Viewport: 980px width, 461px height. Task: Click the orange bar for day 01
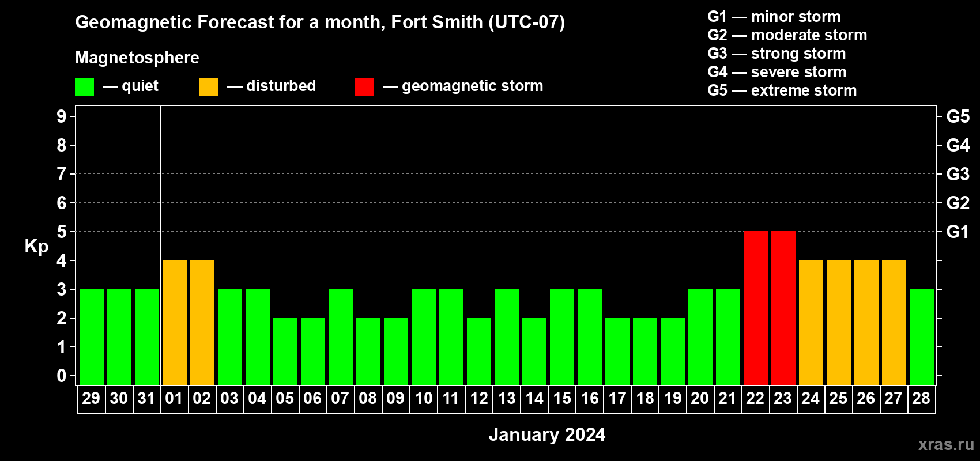(174, 322)
